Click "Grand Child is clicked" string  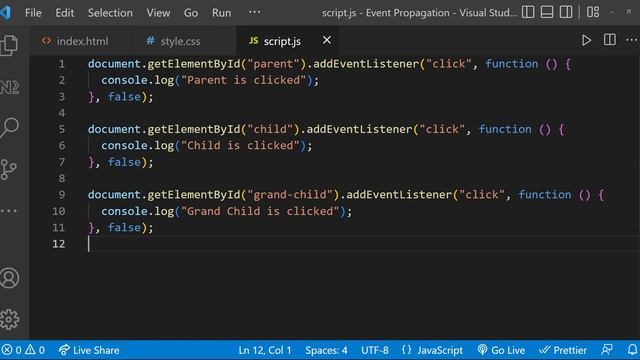[260, 211]
